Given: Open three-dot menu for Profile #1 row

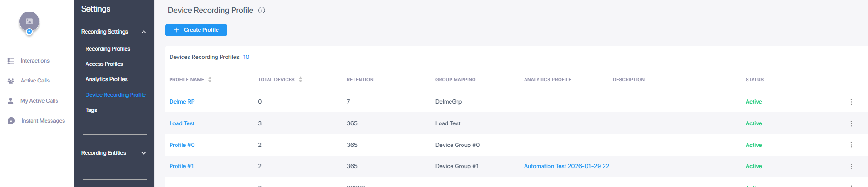Looking at the screenshot, I should click(x=851, y=166).
